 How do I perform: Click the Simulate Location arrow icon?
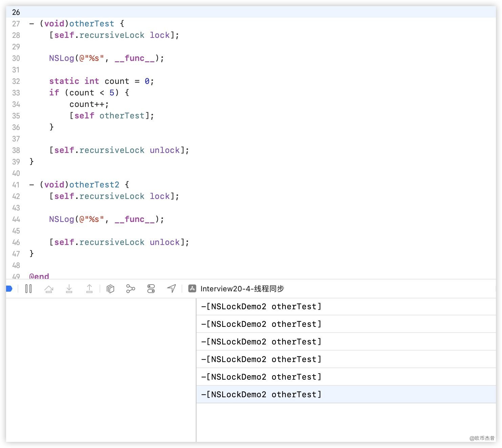(171, 289)
